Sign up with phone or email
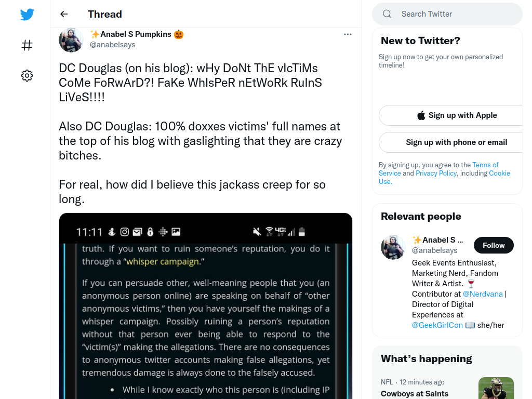This screenshot has height=399, width=532. coord(456,142)
